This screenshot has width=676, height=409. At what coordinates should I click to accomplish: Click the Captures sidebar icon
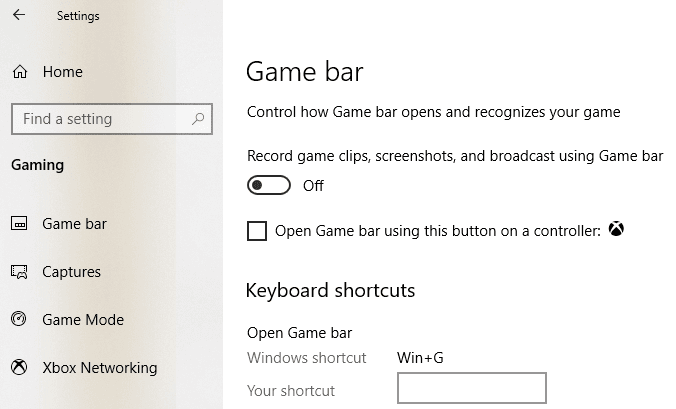(x=19, y=272)
